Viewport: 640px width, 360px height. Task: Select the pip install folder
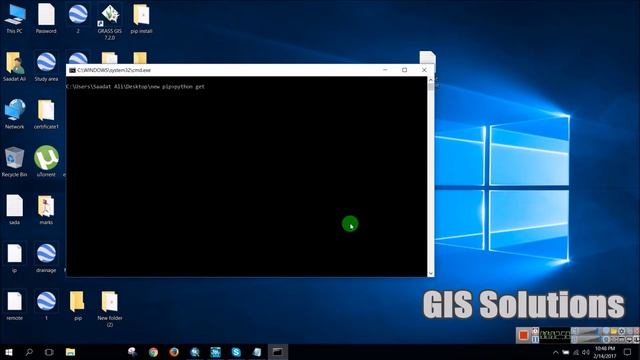(x=141, y=18)
